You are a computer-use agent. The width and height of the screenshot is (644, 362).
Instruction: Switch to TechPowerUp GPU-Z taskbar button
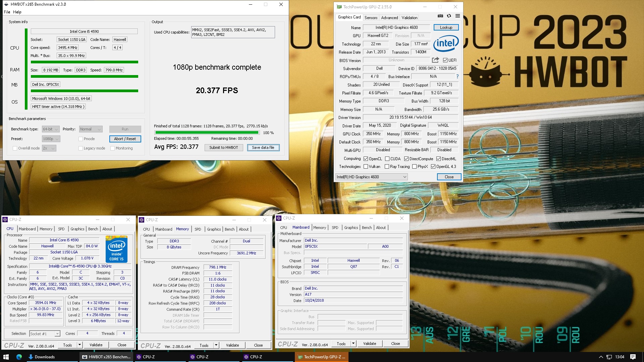pyautogui.click(x=321, y=357)
